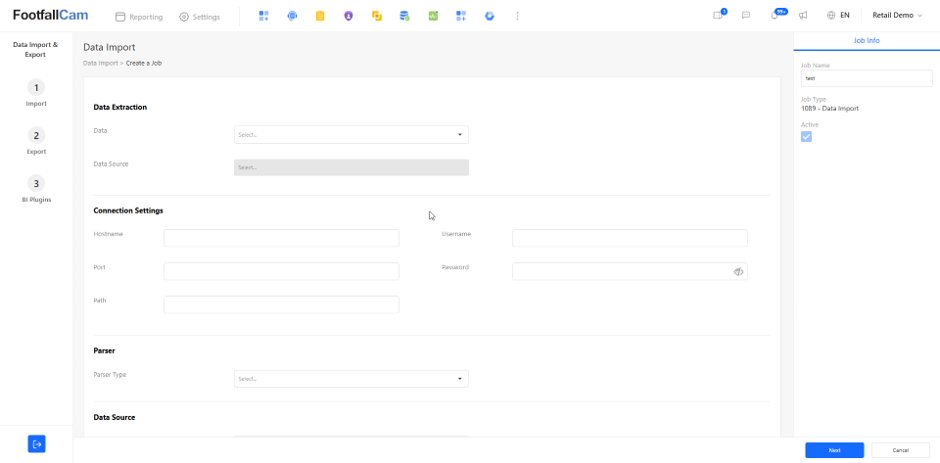The height and width of the screenshot is (463, 940).
Task: Click the FootfallCam logo
Action: 50,16
